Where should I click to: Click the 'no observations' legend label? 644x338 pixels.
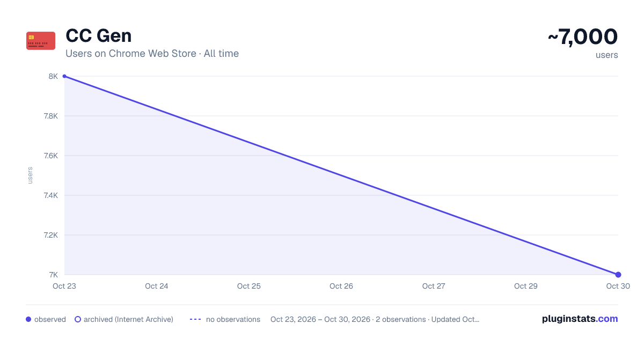[x=233, y=319]
